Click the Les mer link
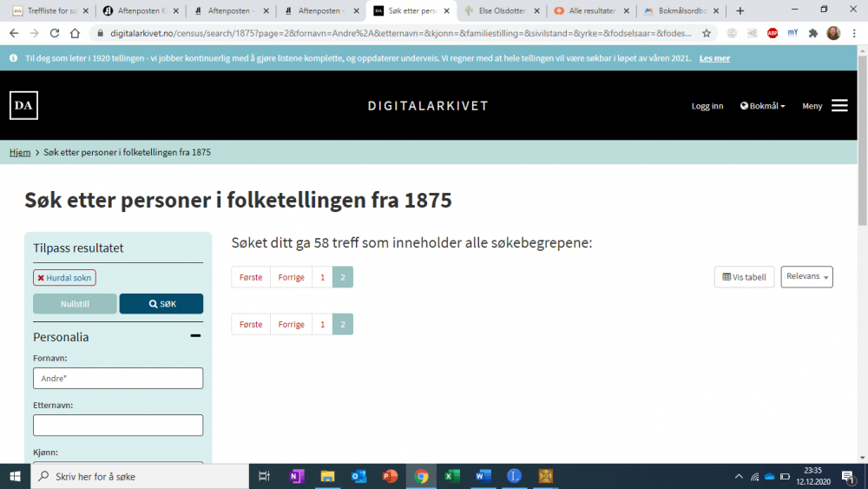This screenshot has height=489, width=868. (714, 58)
